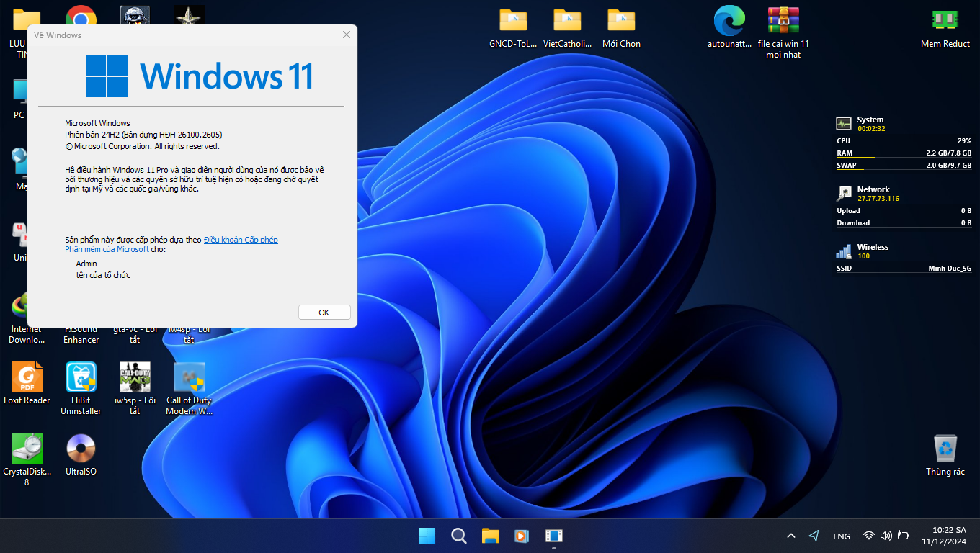The height and width of the screenshot is (553, 980).
Task: Open Wi-Fi network tray icon
Action: point(869,536)
